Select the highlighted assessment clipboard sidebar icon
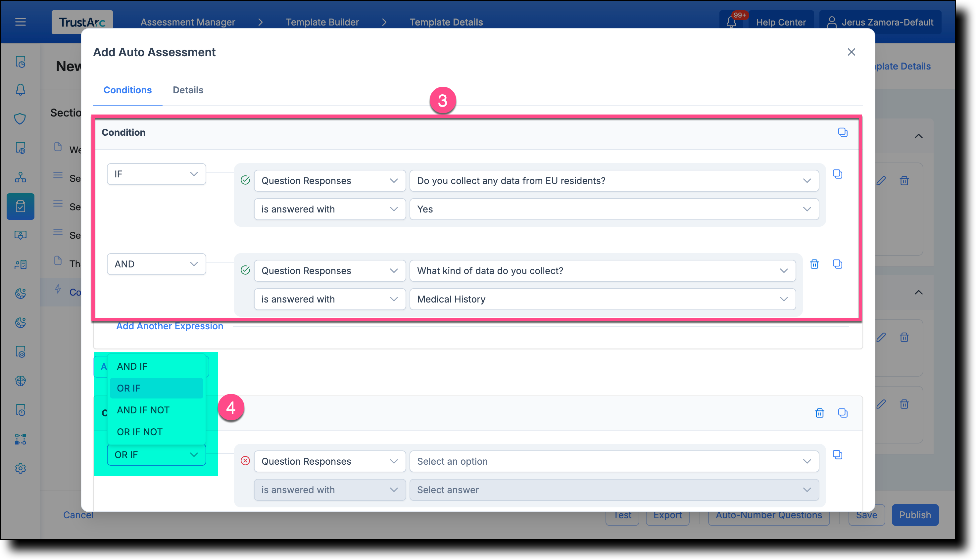This screenshot has width=976, height=560. coord(21,207)
